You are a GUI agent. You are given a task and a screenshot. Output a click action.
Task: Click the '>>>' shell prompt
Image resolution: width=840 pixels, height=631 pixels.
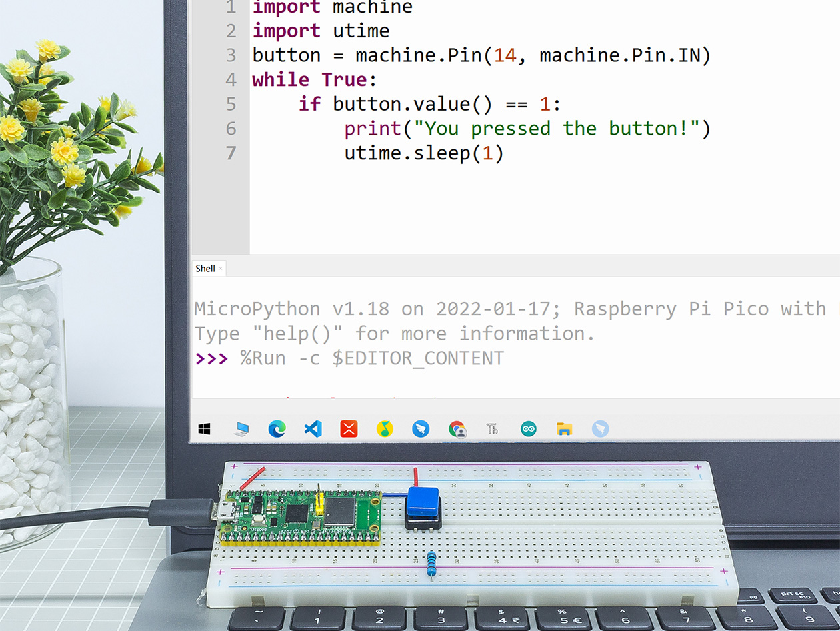point(211,358)
